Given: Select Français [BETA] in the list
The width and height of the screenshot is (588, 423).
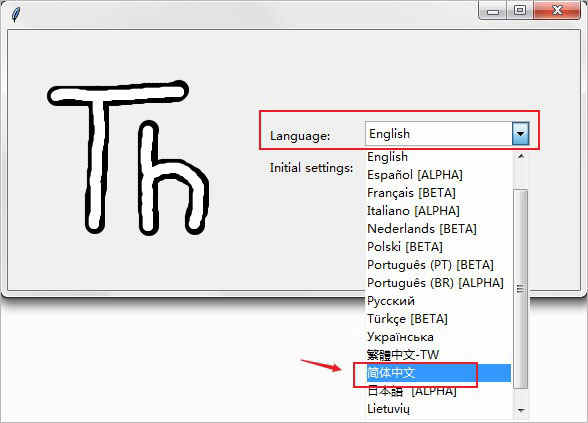Looking at the screenshot, I should tap(439, 193).
